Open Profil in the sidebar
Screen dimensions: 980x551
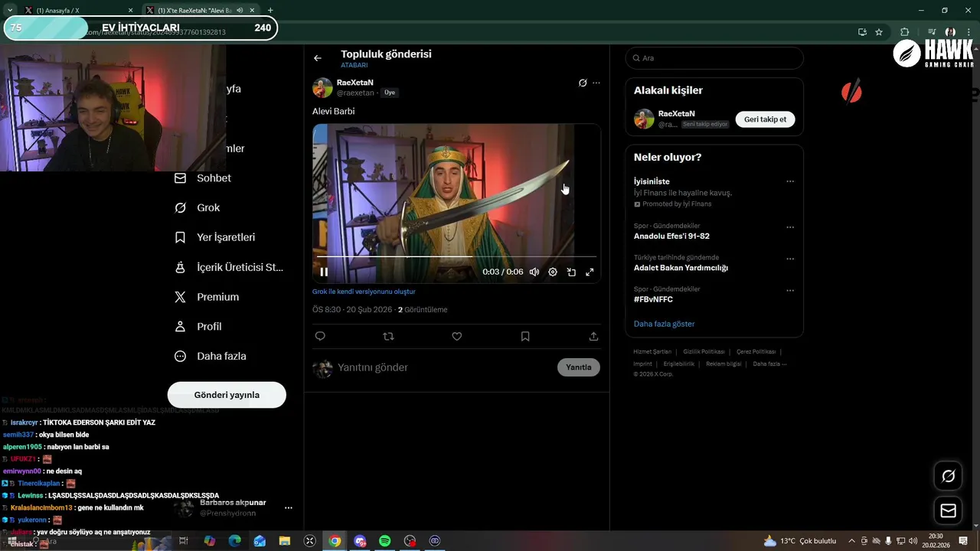click(x=198, y=326)
